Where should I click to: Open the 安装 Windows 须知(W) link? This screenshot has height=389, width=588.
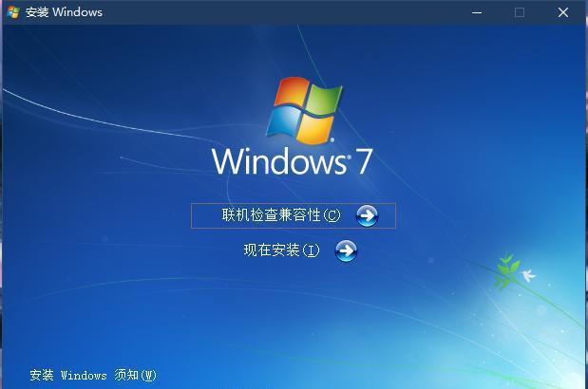pos(93,375)
